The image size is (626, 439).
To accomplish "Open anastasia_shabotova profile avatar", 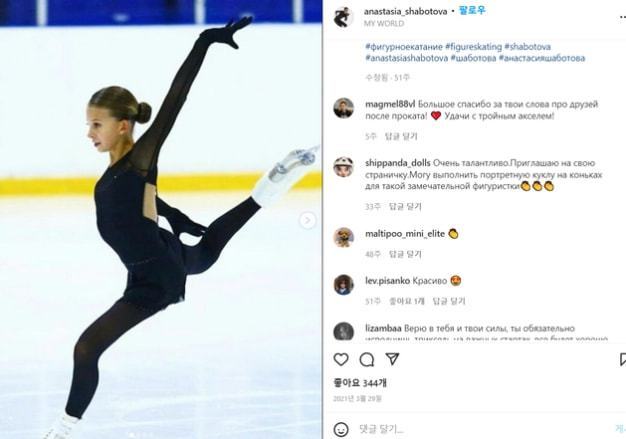I will tap(343, 17).
